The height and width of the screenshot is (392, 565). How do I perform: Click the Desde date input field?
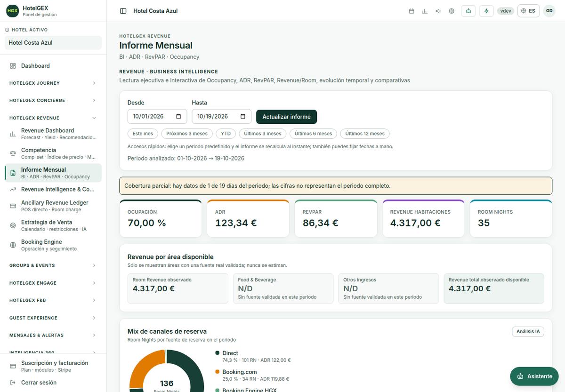click(157, 117)
